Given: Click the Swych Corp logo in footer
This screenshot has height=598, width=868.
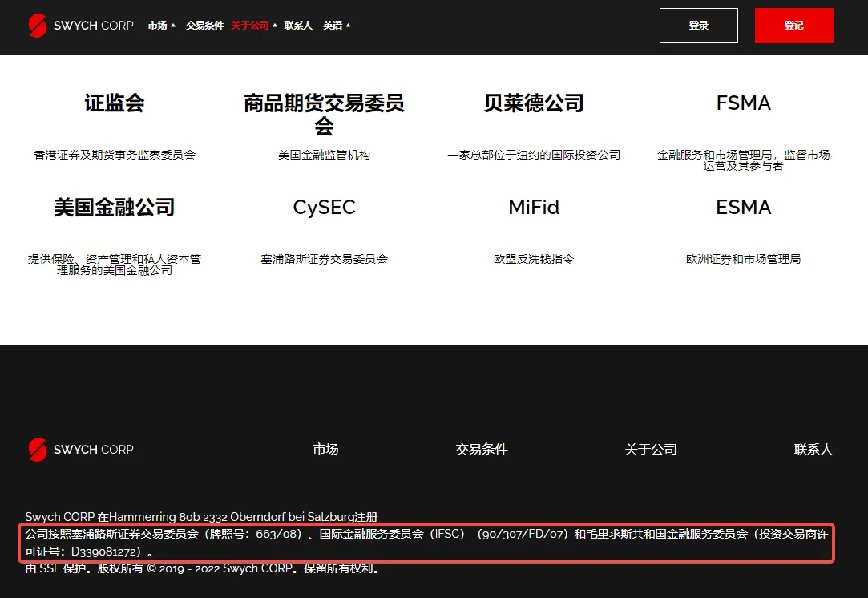Looking at the screenshot, I should tap(81, 450).
